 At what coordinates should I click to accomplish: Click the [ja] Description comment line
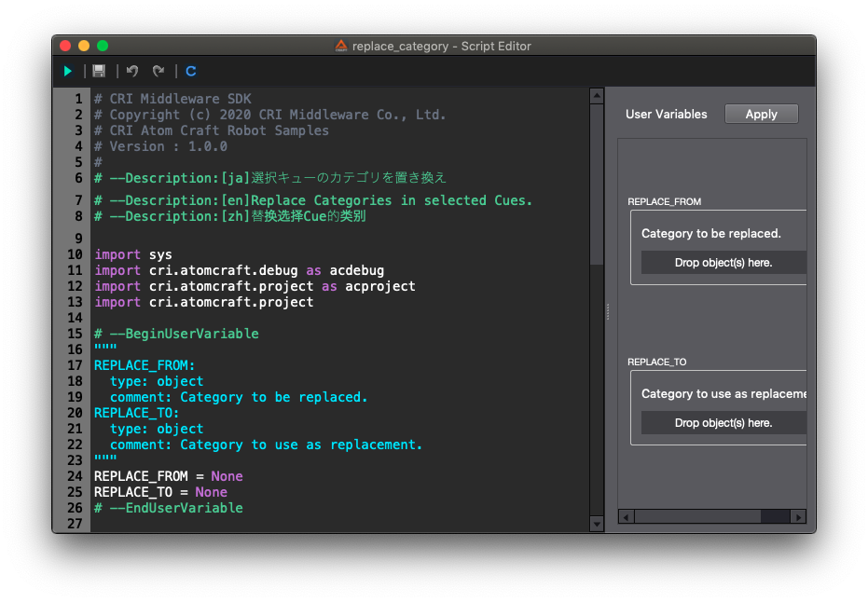(270, 178)
